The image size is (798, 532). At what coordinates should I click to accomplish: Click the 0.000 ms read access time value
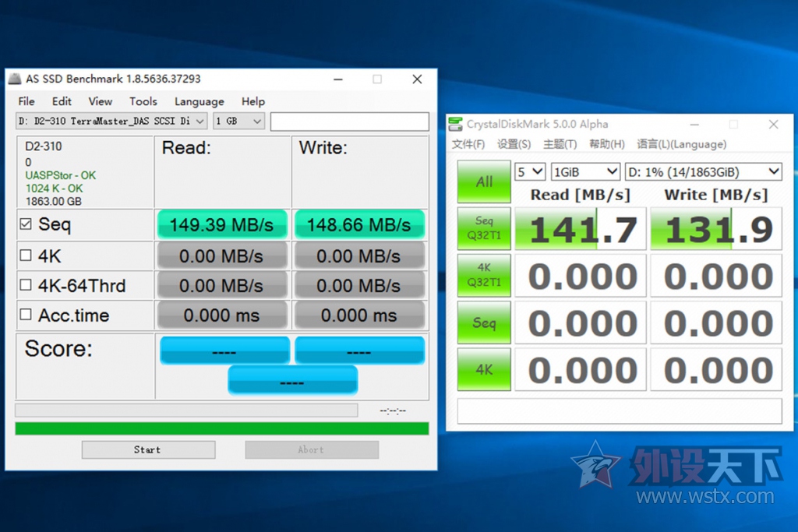[x=222, y=315]
